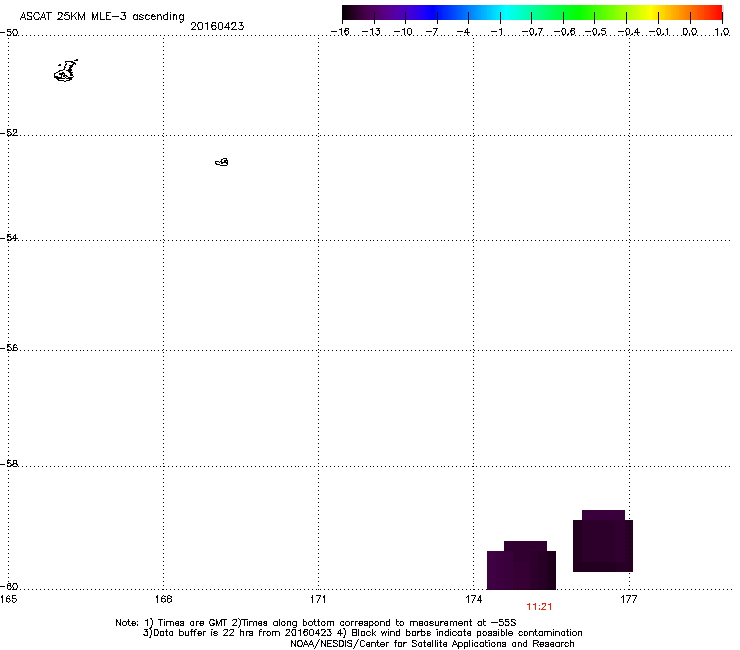Click the -52 latitude axis label

pos(9,133)
